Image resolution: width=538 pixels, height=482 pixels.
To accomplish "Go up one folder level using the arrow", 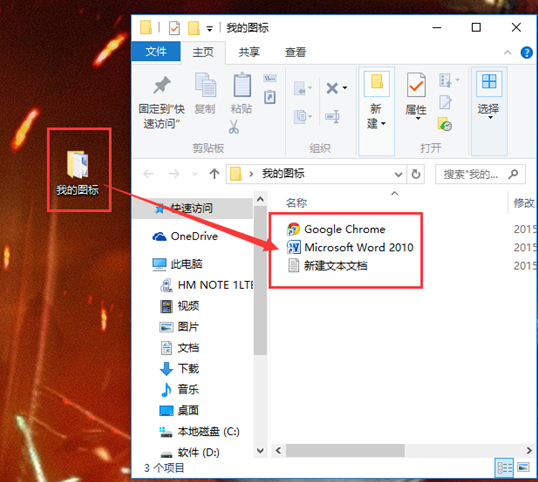I will click(x=214, y=174).
